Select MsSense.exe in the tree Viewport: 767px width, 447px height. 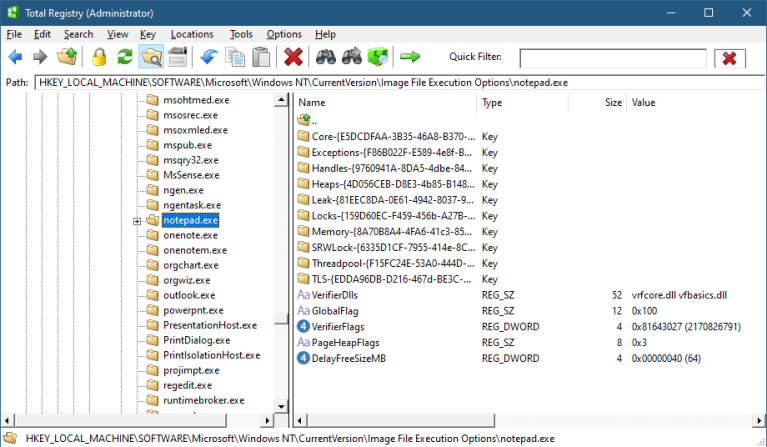(x=191, y=175)
